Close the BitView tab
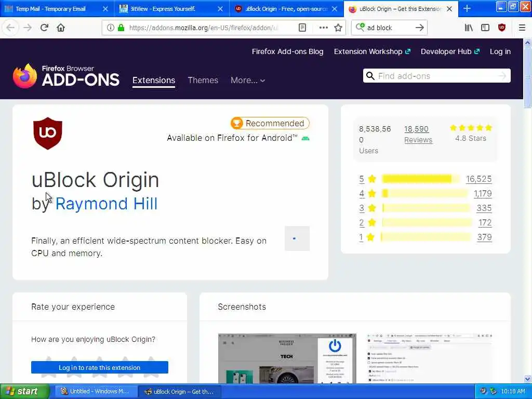This screenshot has height=399, width=532. [x=220, y=9]
